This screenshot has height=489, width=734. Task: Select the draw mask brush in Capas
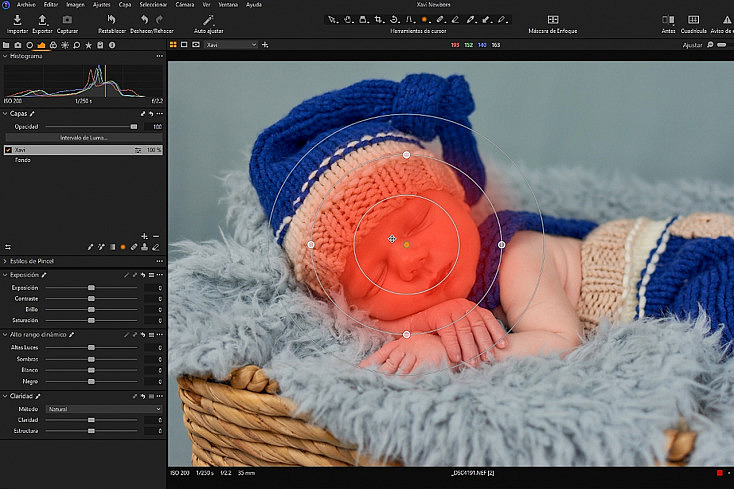(x=90, y=247)
